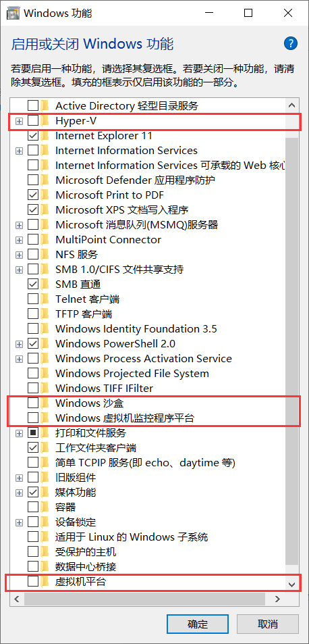Click the folder icon next to Telnet 客户端
The width and height of the screenshot is (309, 644).
point(45,299)
